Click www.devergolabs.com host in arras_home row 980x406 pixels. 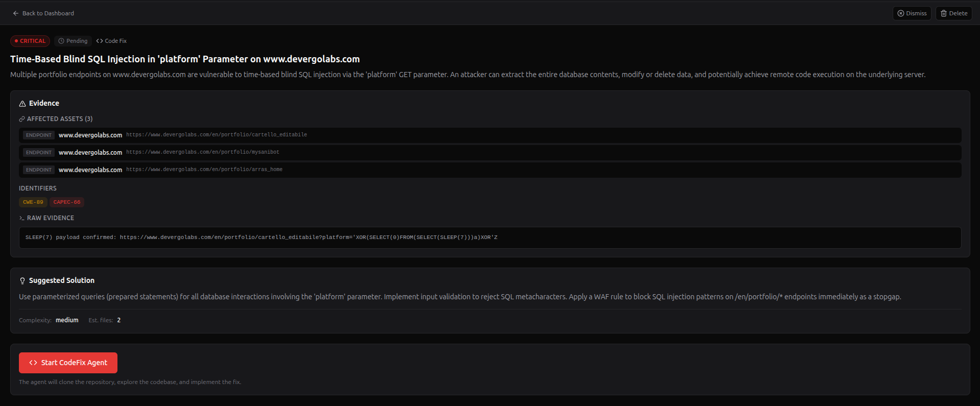[x=90, y=170]
